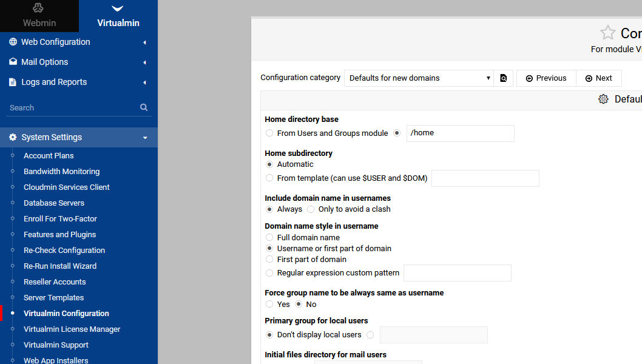This screenshot has height=364, width=642.
Task: Select From Users and Groups module radio
Action: pos(269,133)
